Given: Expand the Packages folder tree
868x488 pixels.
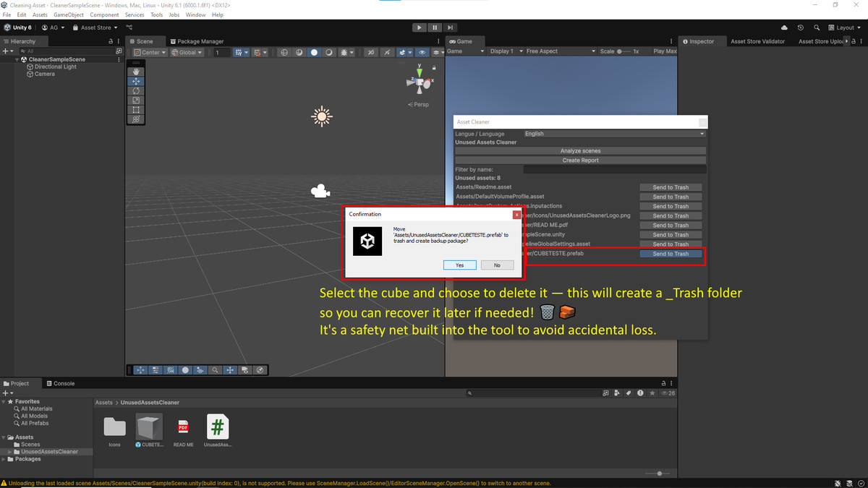Looking at the screenshot, I should (x=4, y=459).
